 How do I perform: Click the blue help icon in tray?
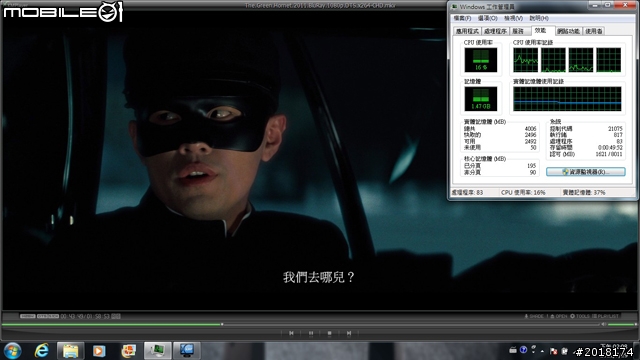[524, 350]
